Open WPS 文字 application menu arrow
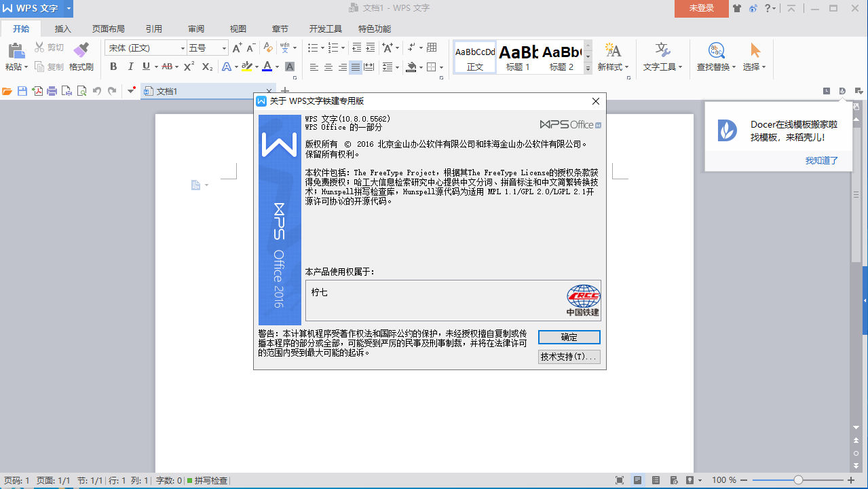The image size is (868, 489). pos(69,8)
